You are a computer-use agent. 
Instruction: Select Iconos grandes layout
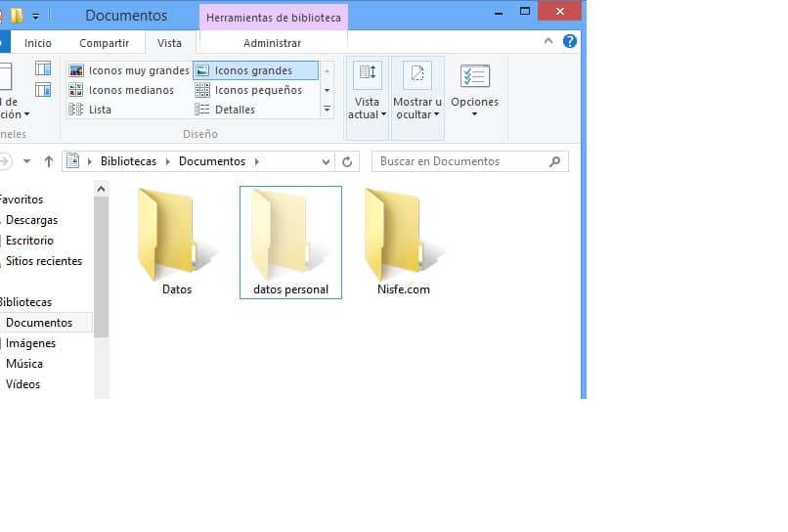(x=255, y=70)
